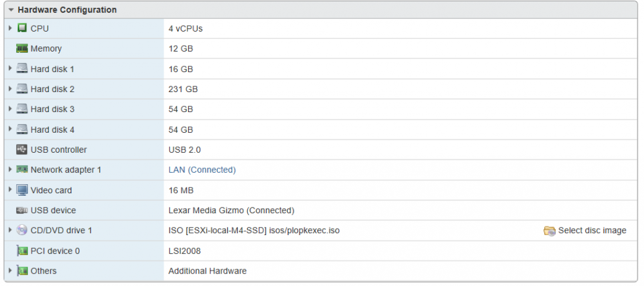Click the Lexar Media Gizmo (Connected) value
This screenshot has height=286, width=644.
pos(231,211)
